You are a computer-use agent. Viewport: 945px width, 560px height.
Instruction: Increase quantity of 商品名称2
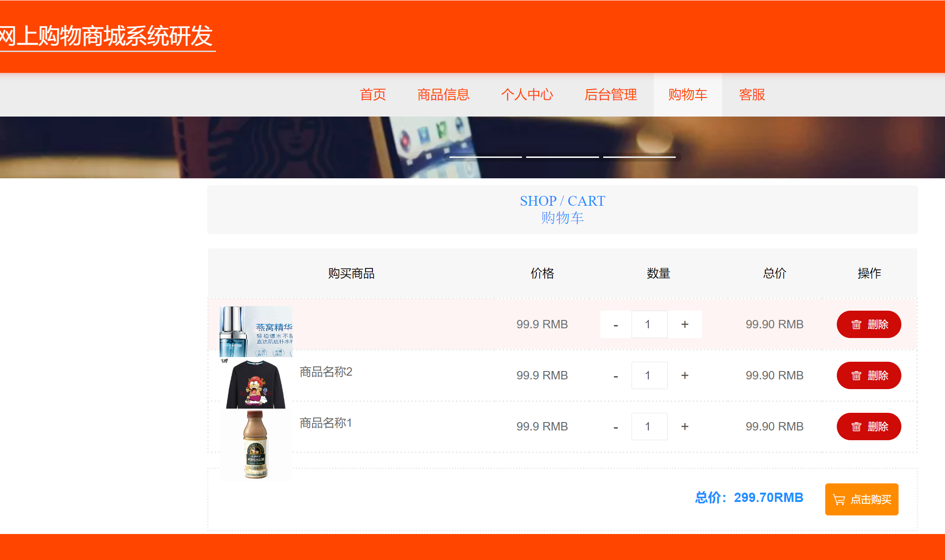click(x=684, y=375)
